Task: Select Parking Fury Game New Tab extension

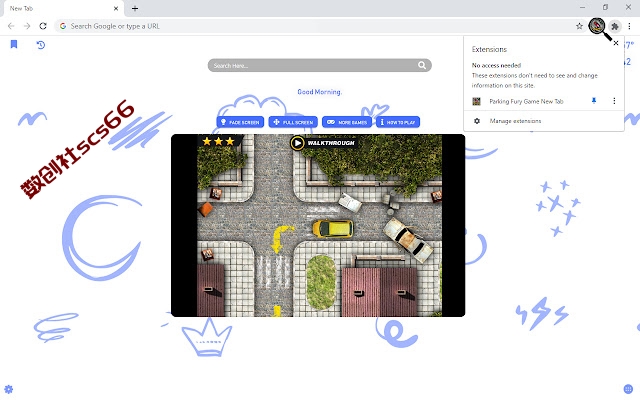Action: point(526,101)
